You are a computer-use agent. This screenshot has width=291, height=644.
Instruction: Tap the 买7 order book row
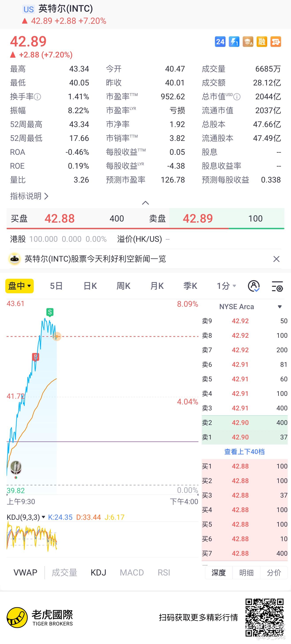coord(245,553)
